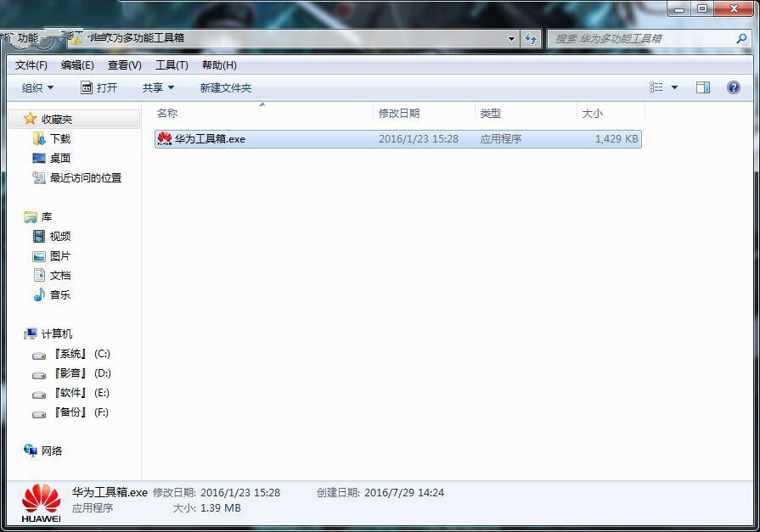The image size is (760, 532).
Task: Expand the address bar history dropdown
Action: 511,38
